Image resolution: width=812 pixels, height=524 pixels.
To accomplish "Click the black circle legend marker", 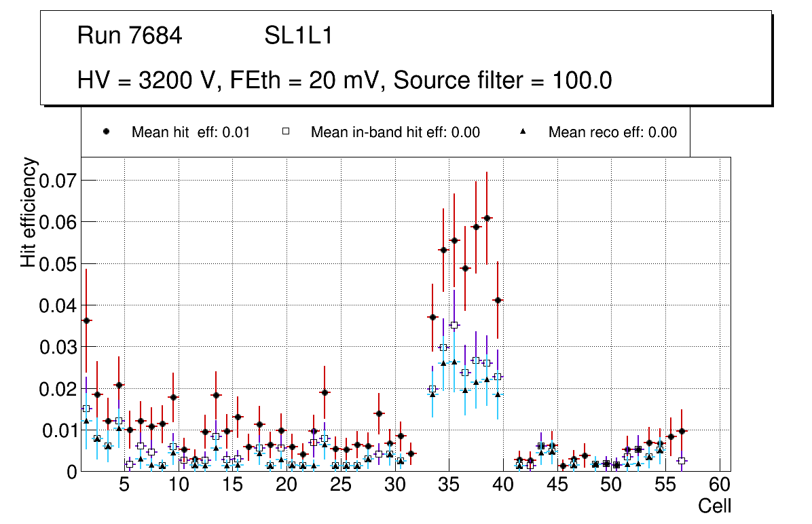I will click(x=106, y=132).
